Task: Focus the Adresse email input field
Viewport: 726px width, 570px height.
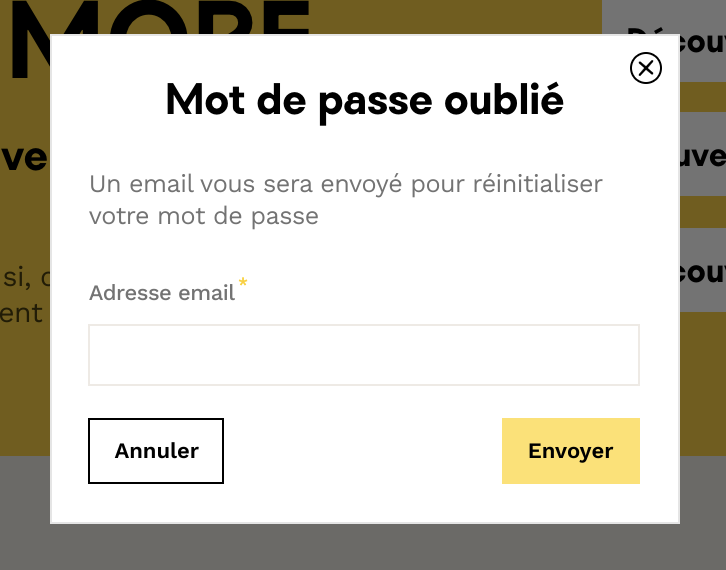Action: (364, 355)
